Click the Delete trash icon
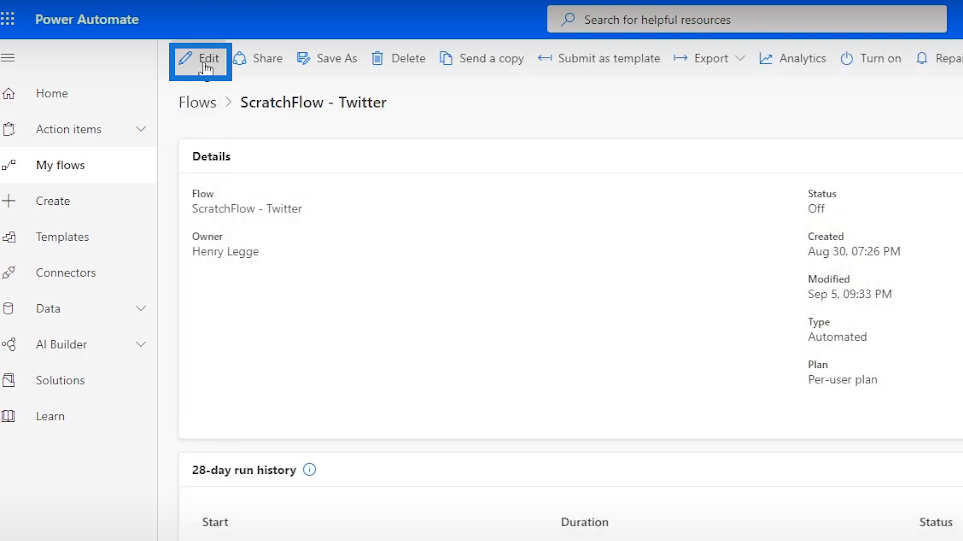This screenshot has width=963, height=541. click(377, 58)
